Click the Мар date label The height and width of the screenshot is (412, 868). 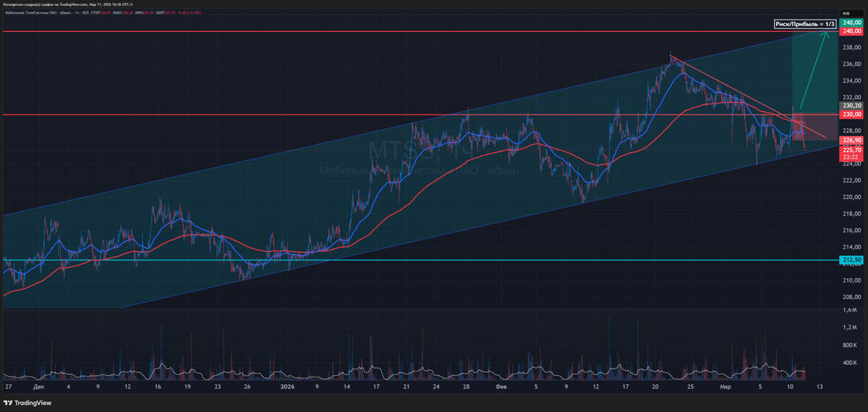[725, 387]
